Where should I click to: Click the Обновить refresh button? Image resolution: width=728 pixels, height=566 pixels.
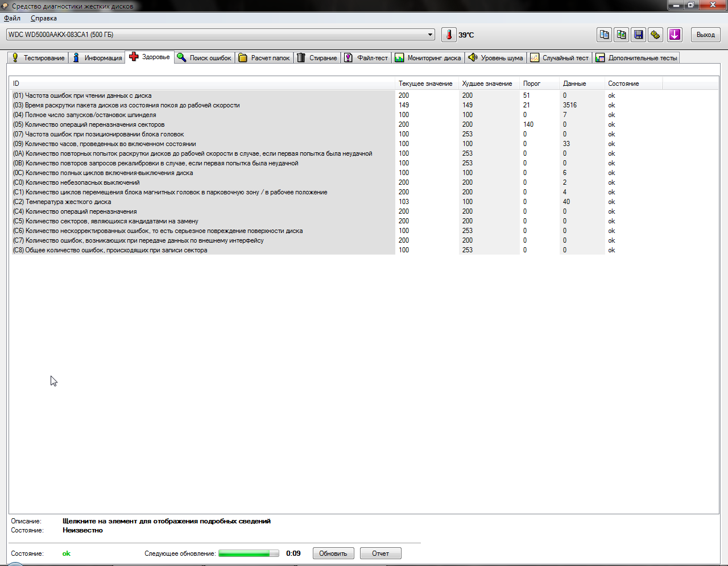(333, 553)
